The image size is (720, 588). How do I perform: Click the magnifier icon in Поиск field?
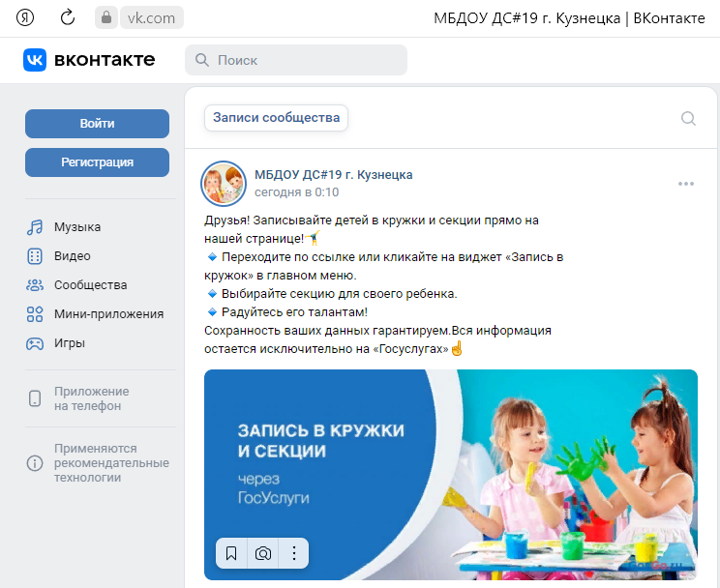click(x=202, y=60)
